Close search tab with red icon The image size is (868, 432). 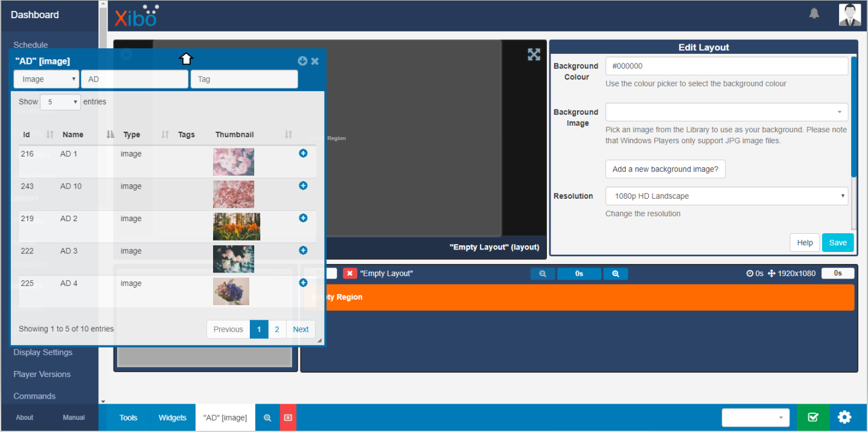288,417
